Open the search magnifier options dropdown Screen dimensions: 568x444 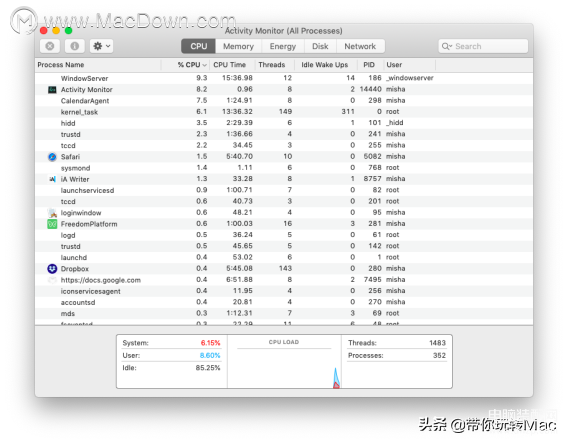pos(447,46)
